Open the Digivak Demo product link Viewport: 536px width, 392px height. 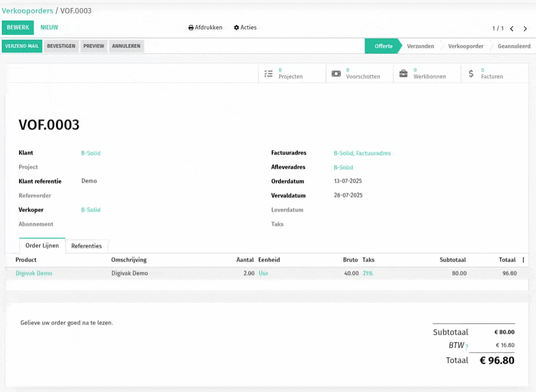pos(34,273)
